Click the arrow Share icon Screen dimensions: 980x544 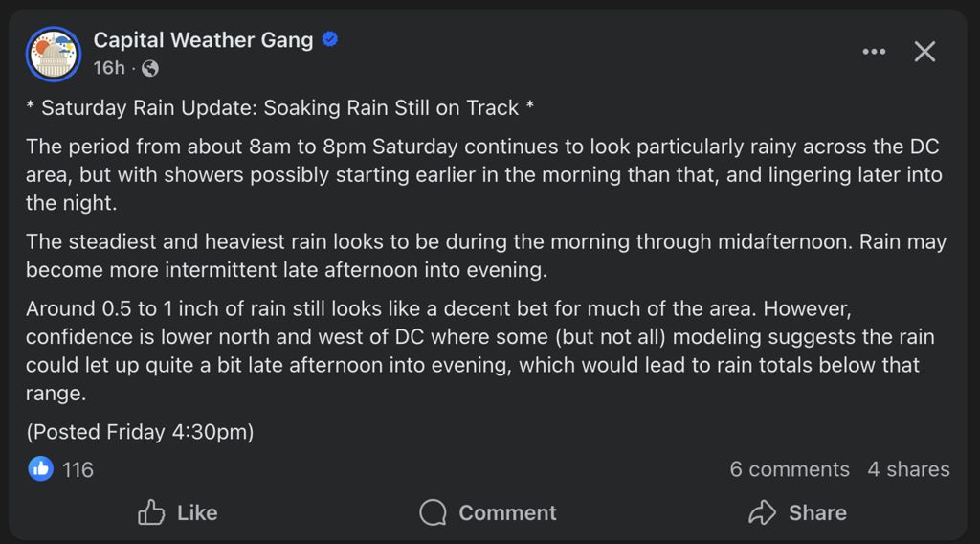762,512
